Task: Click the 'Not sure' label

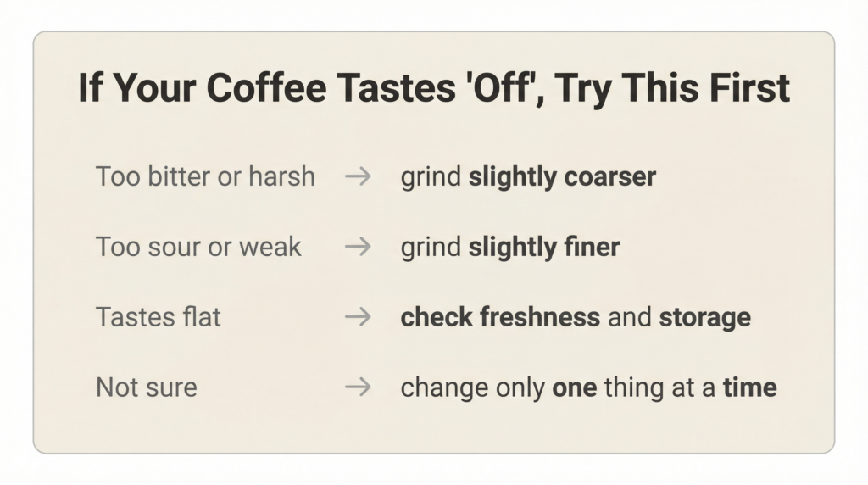Action: (146, 387)
